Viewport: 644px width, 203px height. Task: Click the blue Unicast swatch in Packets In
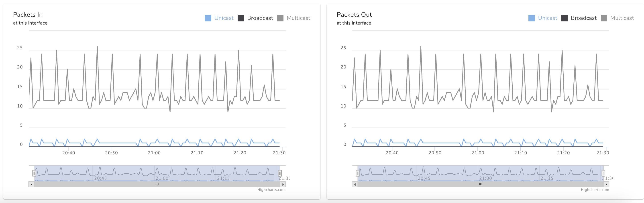click(208, 18)
